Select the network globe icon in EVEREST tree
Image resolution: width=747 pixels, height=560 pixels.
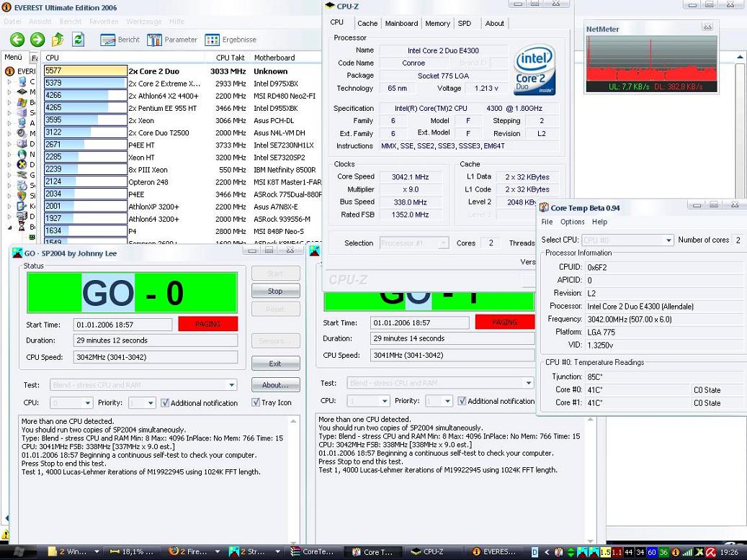click(x=22, y=154)
